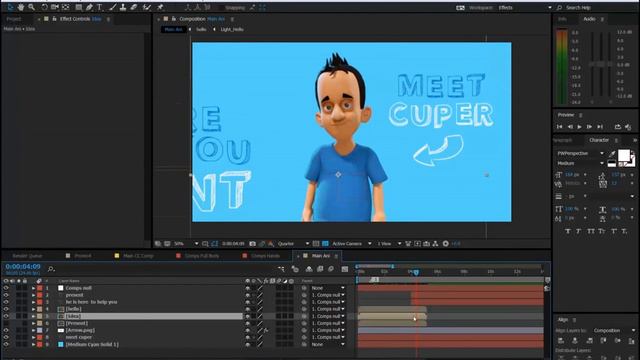Open parent dropdown for Comps null layer
Viewport: 640px width, 360px height.
coord(328,288)
